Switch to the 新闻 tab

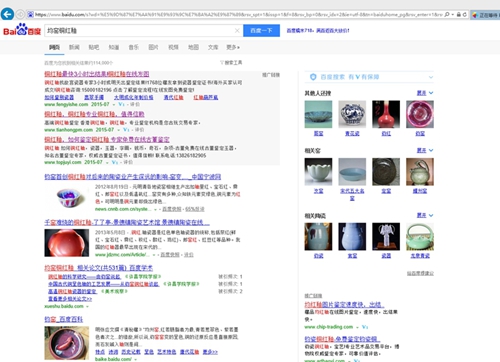point(74,47)
